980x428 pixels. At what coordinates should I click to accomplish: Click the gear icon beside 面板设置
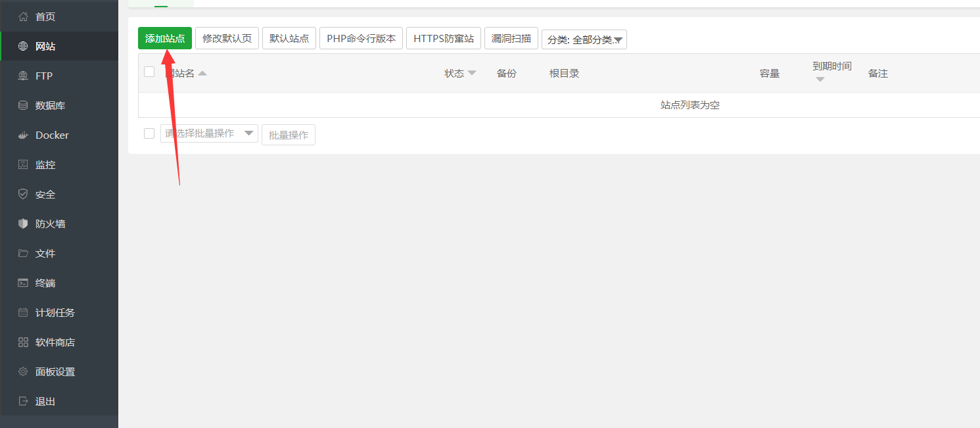(x=23, y=371)
